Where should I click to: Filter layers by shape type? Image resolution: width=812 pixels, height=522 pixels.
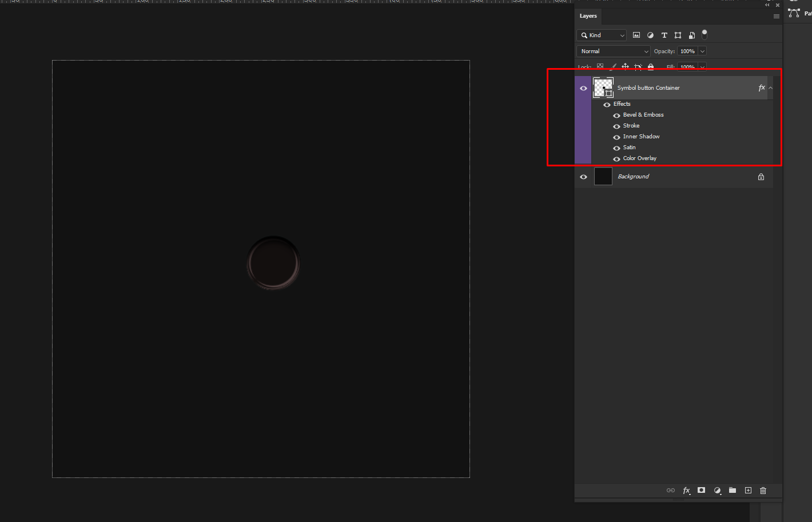(678, 35)
